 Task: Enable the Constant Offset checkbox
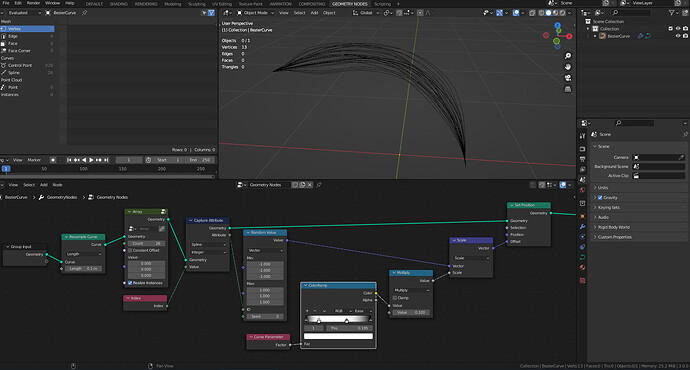130,250
